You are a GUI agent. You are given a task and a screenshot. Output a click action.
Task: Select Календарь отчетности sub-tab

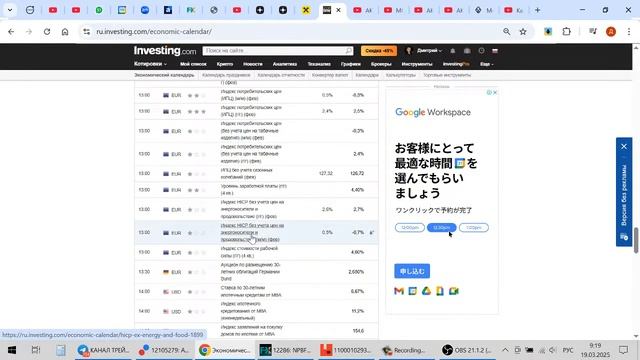[x=281, y=75]
